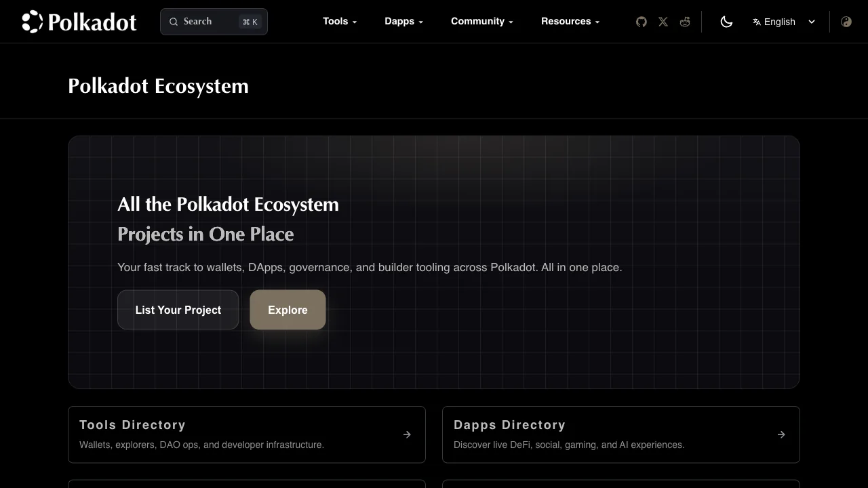Open the Dapps Directory heading link
The width and height of the screenshot is (868, 488).
(509, 425)
